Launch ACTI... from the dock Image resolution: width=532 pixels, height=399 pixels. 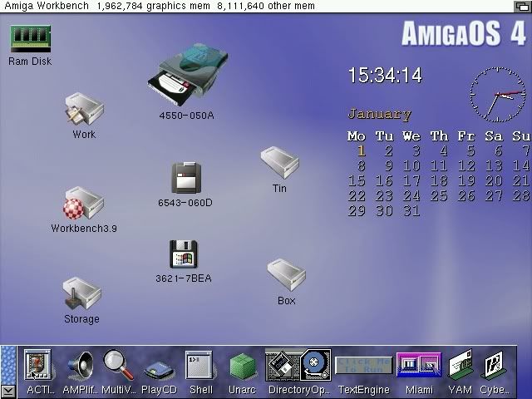click(37, 365)
